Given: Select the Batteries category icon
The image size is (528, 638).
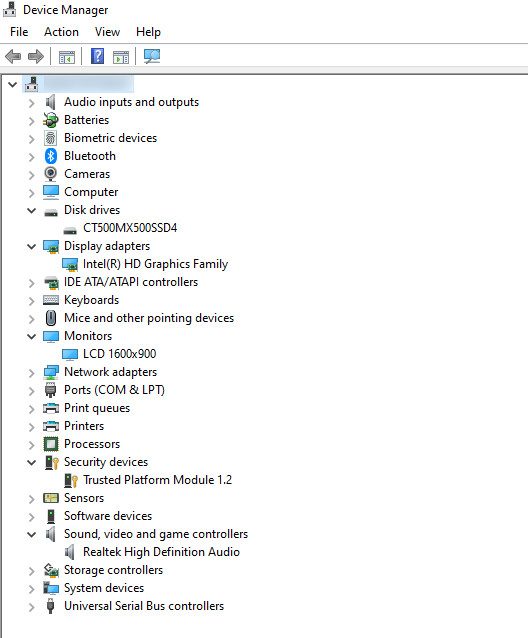Looking at the screenshot, I should [50, 120].
